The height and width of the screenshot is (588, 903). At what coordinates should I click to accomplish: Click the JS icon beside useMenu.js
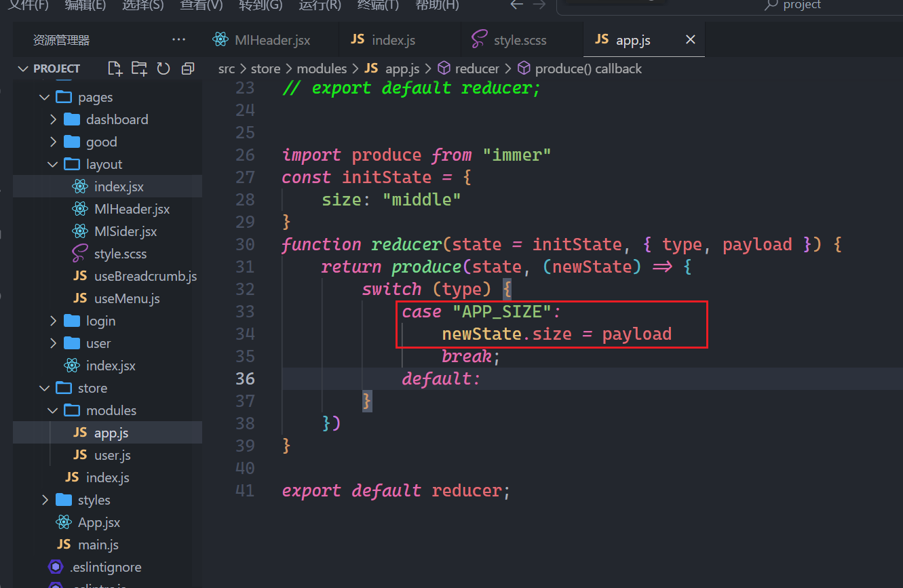80,298
